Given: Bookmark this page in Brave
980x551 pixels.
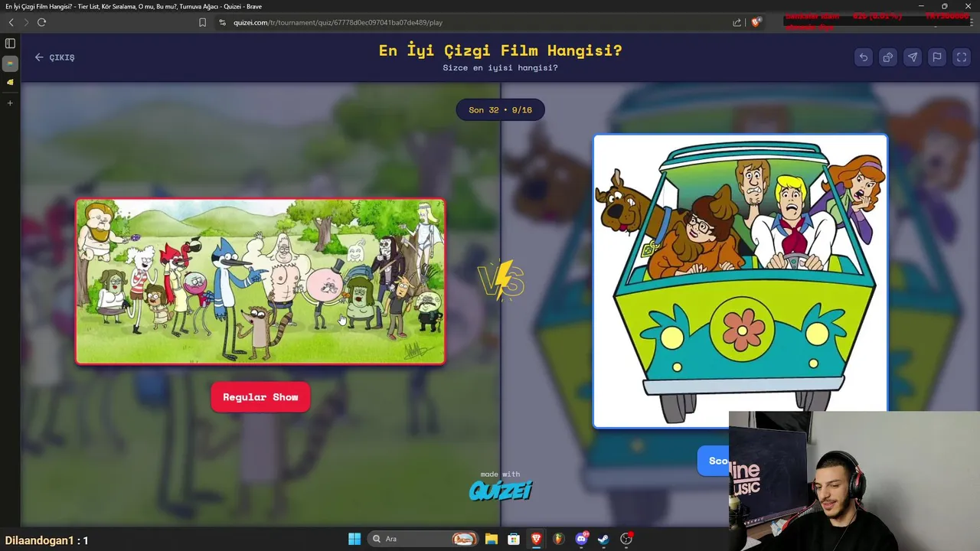Looking at the screenshot, I should click(202, 22).
